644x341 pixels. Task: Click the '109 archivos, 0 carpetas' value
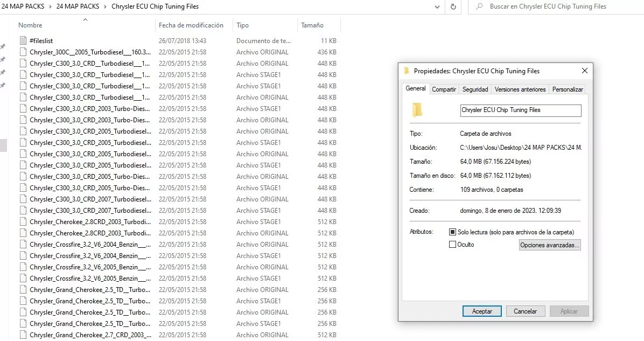coord(492,190)
